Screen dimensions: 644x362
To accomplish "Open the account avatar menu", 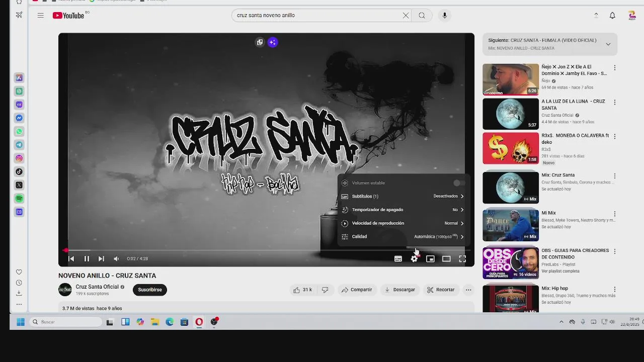I will 632,16.
